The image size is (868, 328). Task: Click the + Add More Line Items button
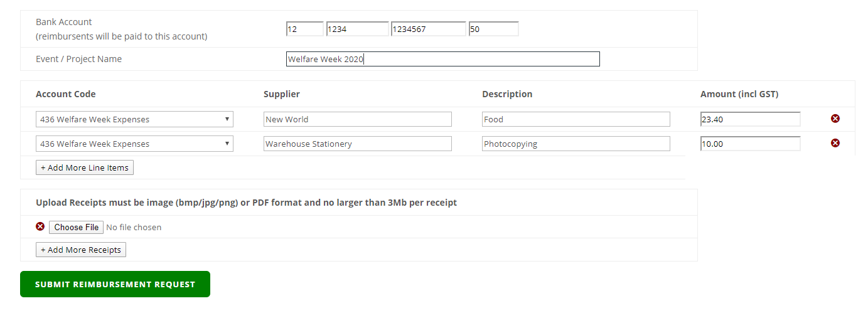(x=85, y=167)
